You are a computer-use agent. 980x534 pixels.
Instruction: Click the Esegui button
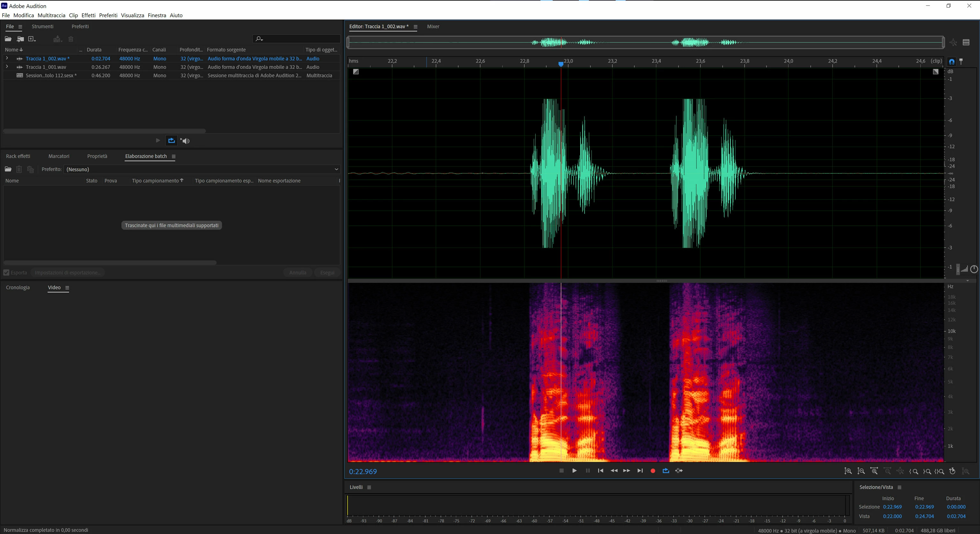[x=327, y=273]
